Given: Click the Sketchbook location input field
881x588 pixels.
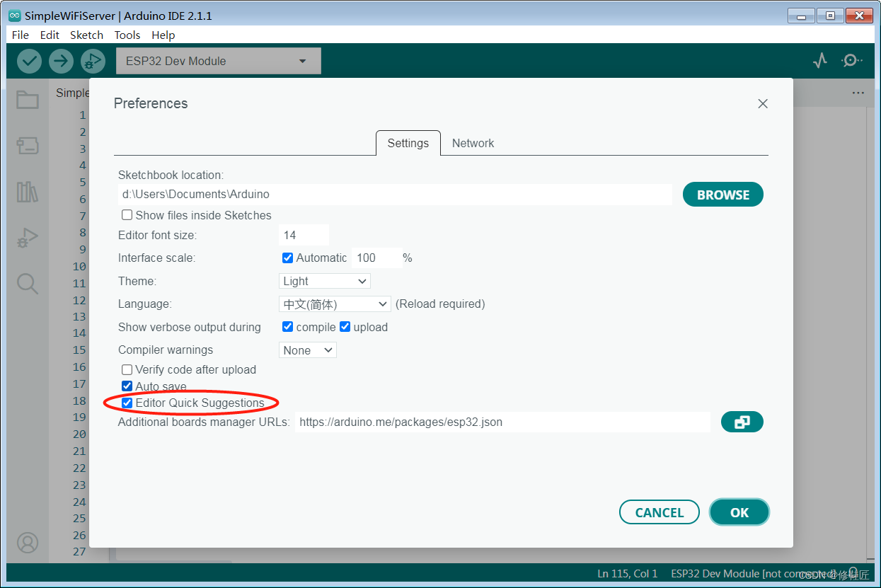Looking at the screenshot, I should (395, 194).
